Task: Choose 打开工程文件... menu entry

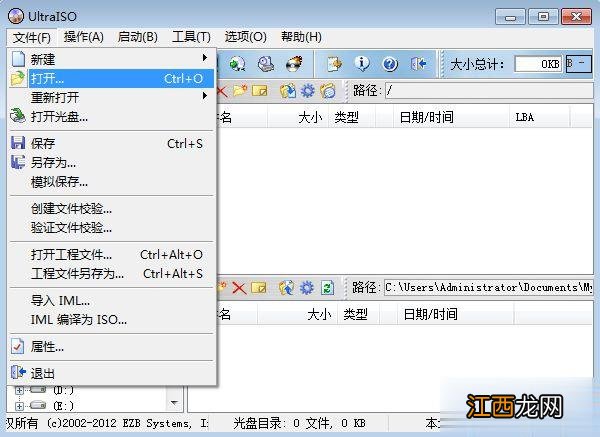Action: pyautogui.click(x=112, y=254)
